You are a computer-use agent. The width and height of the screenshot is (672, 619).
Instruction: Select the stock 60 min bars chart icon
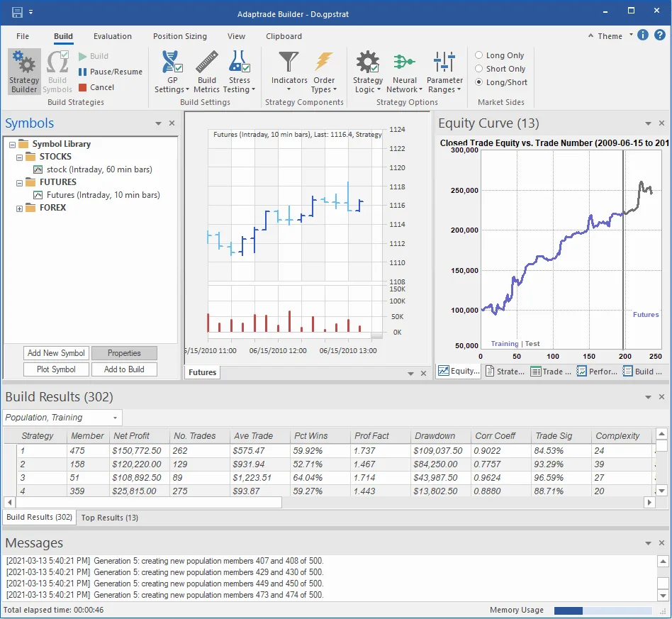pos(38,169)
